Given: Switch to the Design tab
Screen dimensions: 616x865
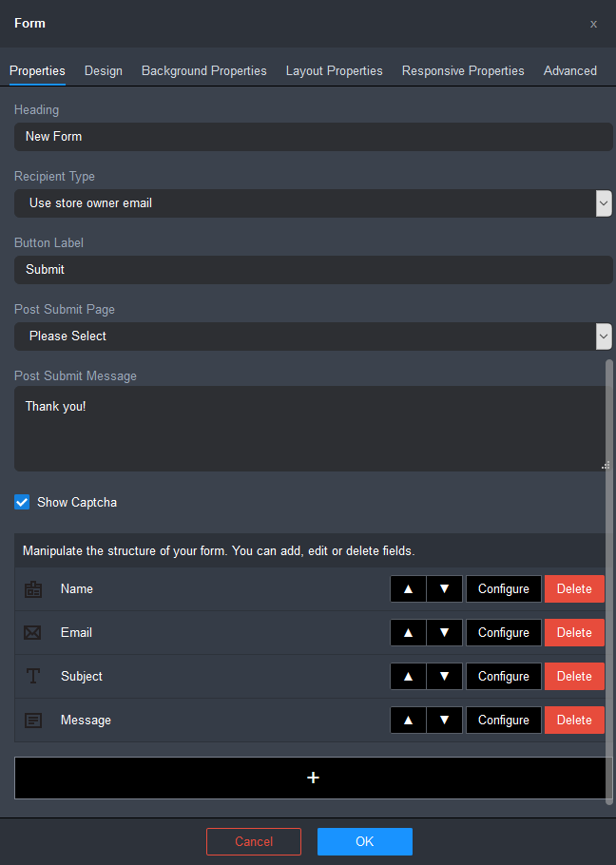Looking at the screenshot, I should (x=103, y=70).
